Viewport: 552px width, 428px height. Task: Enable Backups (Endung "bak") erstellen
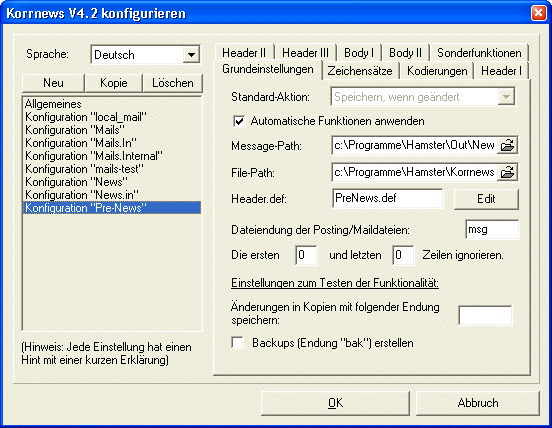[238, 342]
